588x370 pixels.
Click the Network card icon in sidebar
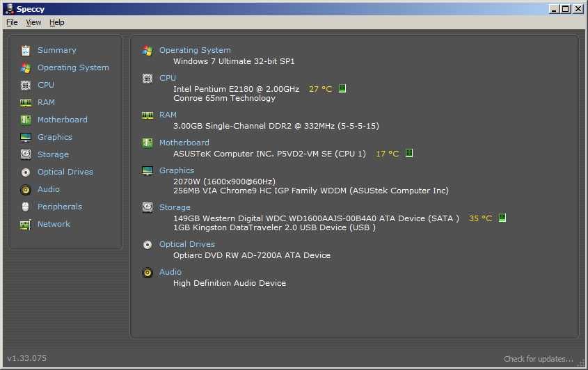tap(26, 224)
